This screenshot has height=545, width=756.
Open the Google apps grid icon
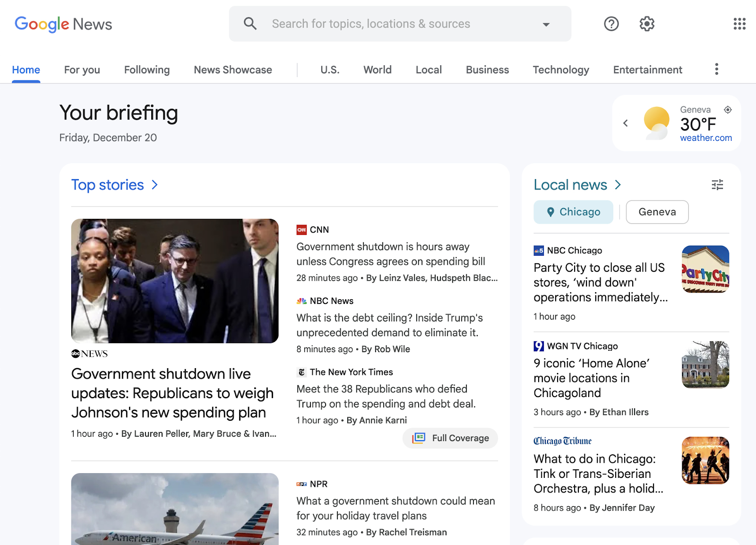pos(739,24)
